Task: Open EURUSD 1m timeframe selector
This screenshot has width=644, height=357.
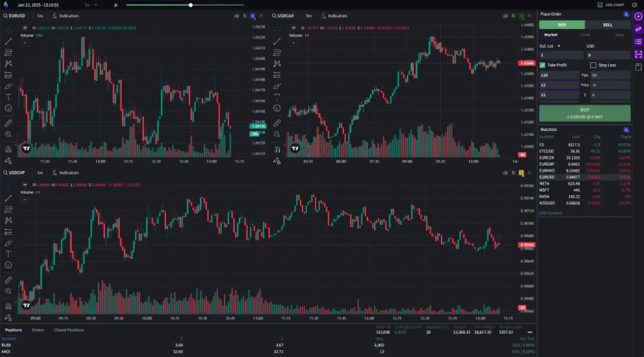Action: [40, 16]
